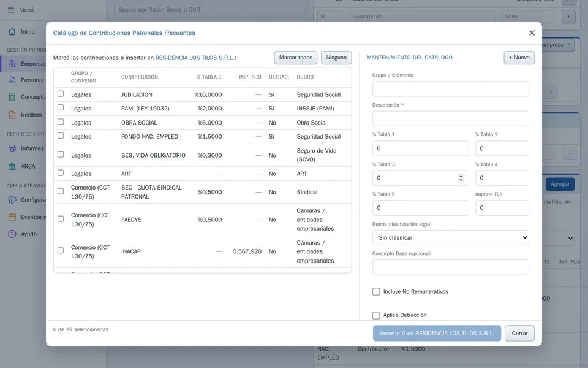Click the Recibos document icon
The width and height of the screenshot is (588, 368).
[12, 115]
